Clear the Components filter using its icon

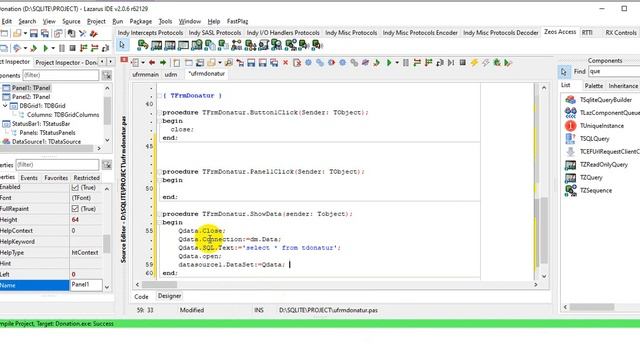point(107,76)
